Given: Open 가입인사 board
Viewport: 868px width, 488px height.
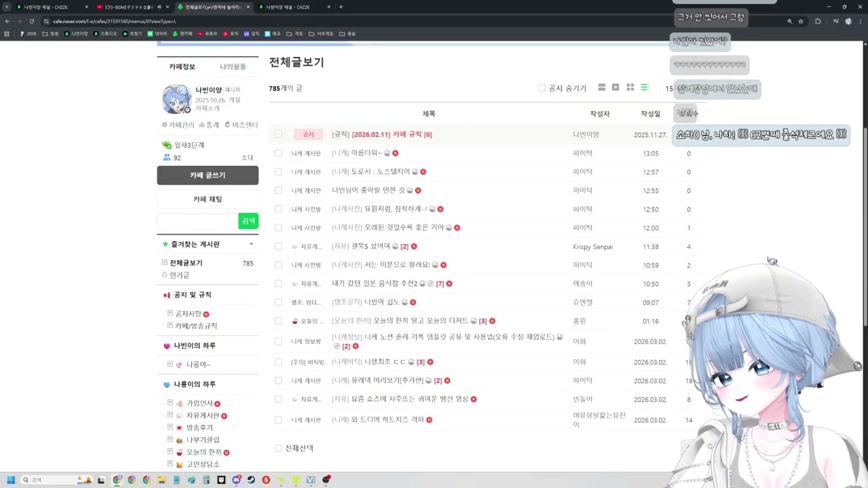Looking at the screenshot, I should (x=199, y=403).
